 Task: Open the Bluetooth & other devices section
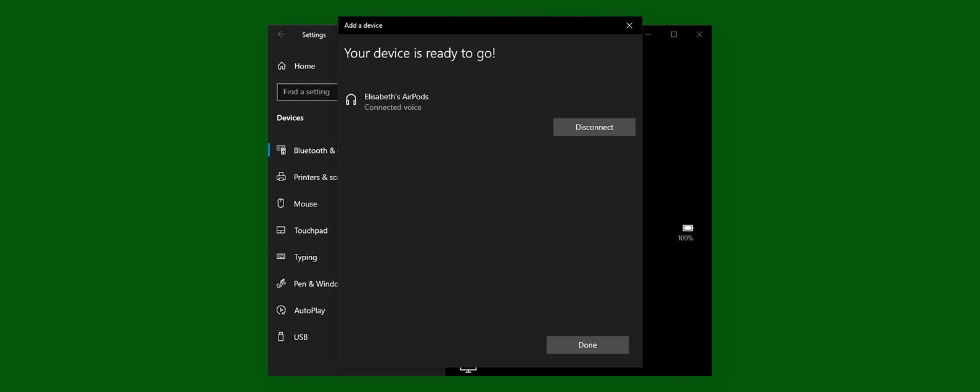(x=314, y=150)
